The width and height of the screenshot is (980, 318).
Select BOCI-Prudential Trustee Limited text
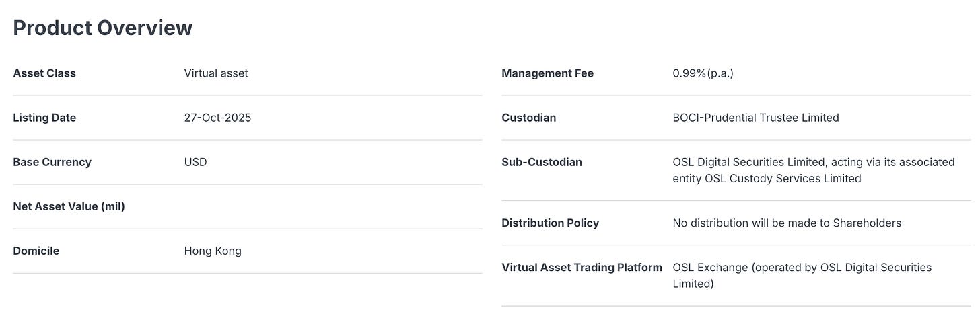pyautogui.click(x=756, y=118)
